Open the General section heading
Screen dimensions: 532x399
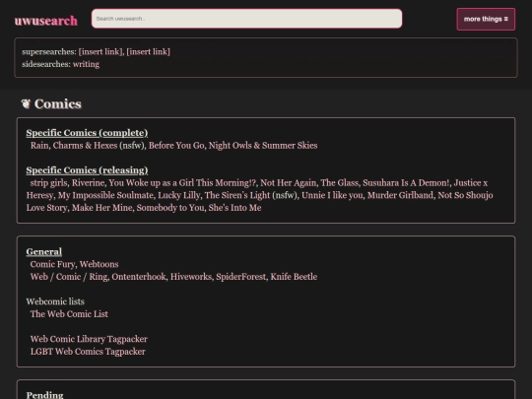coord(44,251)
